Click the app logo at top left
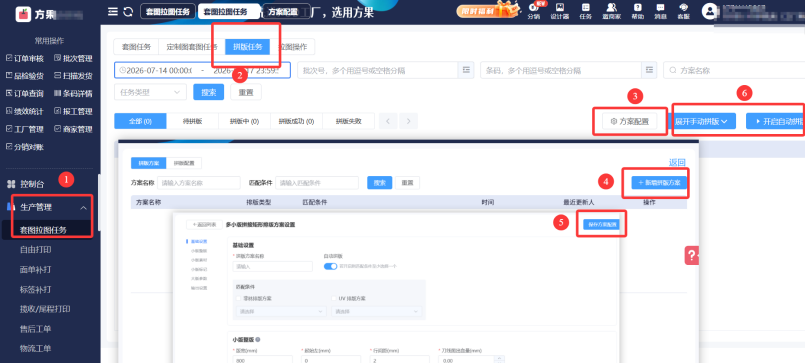Image resolution: width=805 pixels, height=363 pixels. (x=23, y=14)
